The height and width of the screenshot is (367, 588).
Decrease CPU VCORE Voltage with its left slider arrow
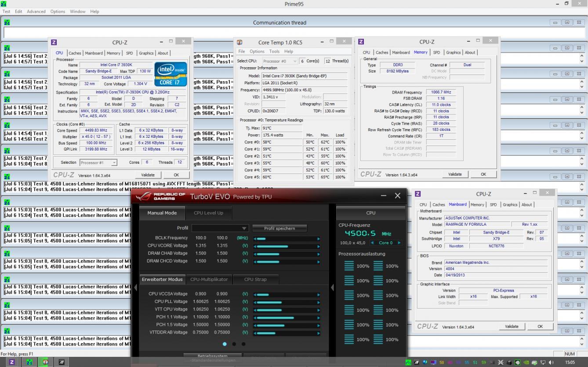click(255, 246)
